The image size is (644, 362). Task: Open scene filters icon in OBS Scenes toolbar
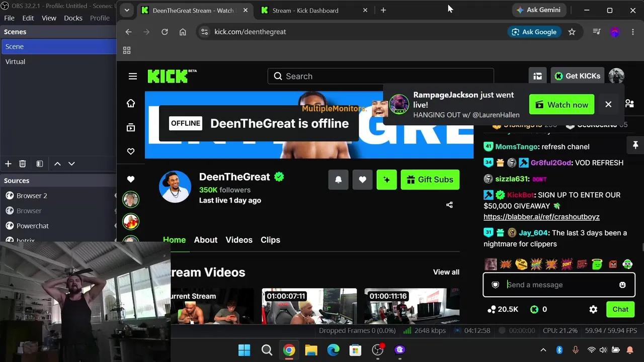pos(40,164)
